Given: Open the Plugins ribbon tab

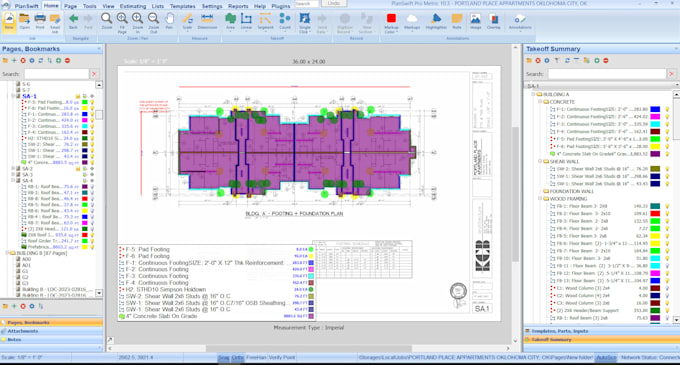Looking at the screenshot, I should 281,6.
